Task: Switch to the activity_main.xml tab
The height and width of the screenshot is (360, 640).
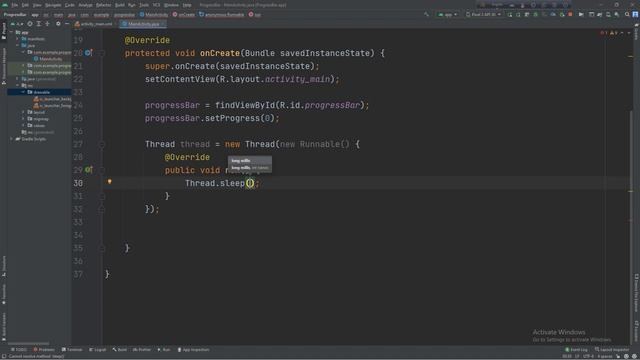Action: coord(96,24)
